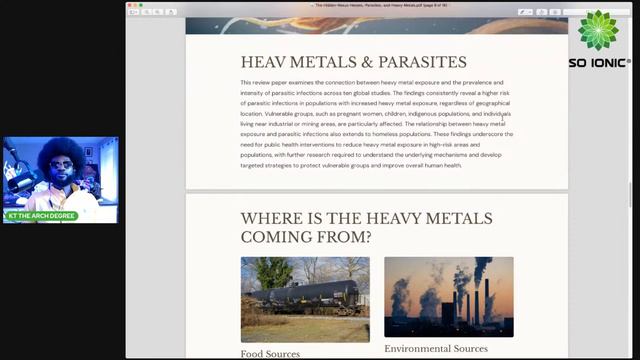Click the 'WHERE IS THE HEAVY METALS' heading

(366, 218)
